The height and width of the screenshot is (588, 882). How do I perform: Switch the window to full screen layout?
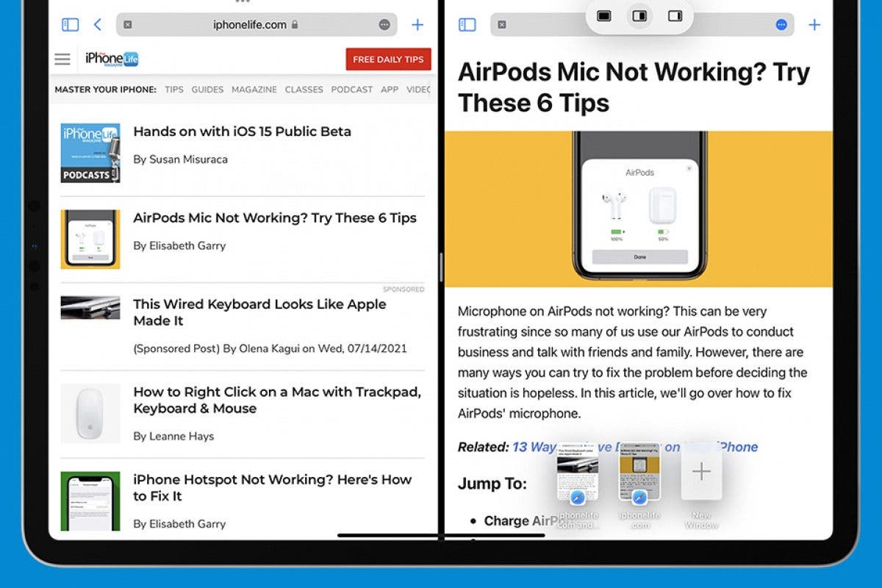coord(603,15)
